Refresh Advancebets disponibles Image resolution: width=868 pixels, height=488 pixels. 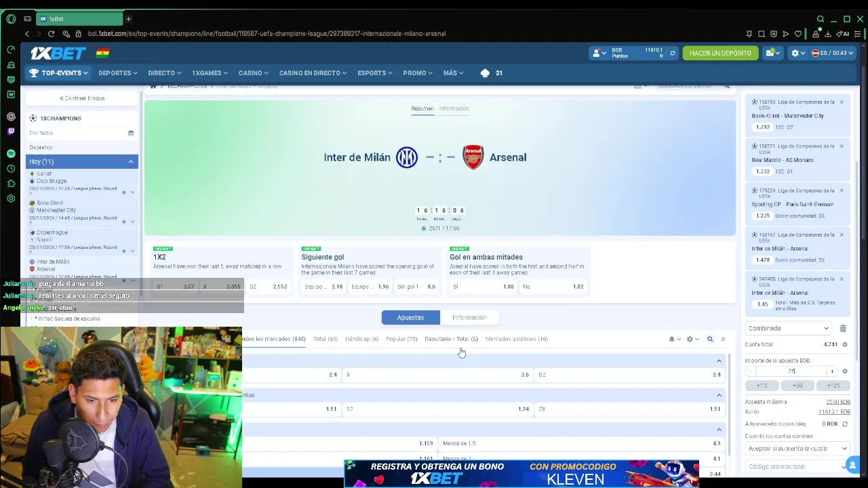[x=845, y=424]
